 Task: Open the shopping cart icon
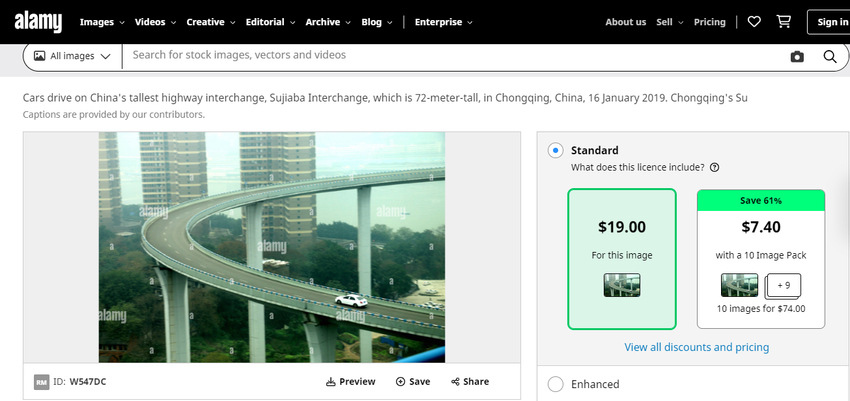coord(783,22)
